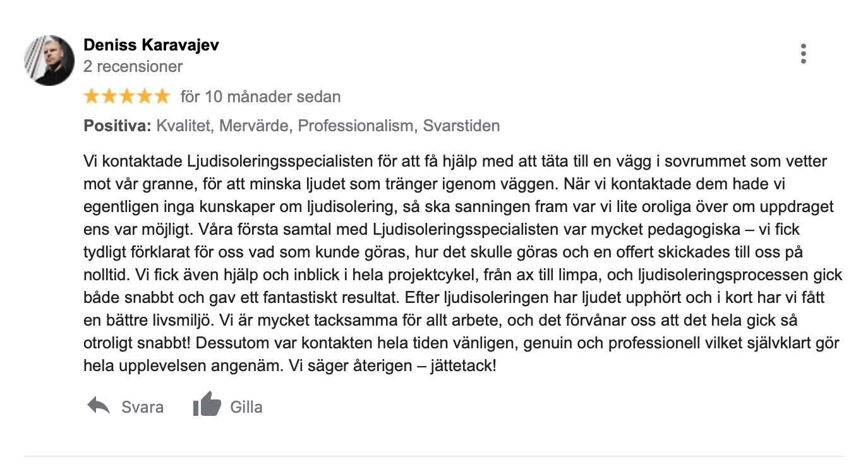Click the Svara reply label
The width and height of the screenshot is (868, 467).
click(143, 407)
